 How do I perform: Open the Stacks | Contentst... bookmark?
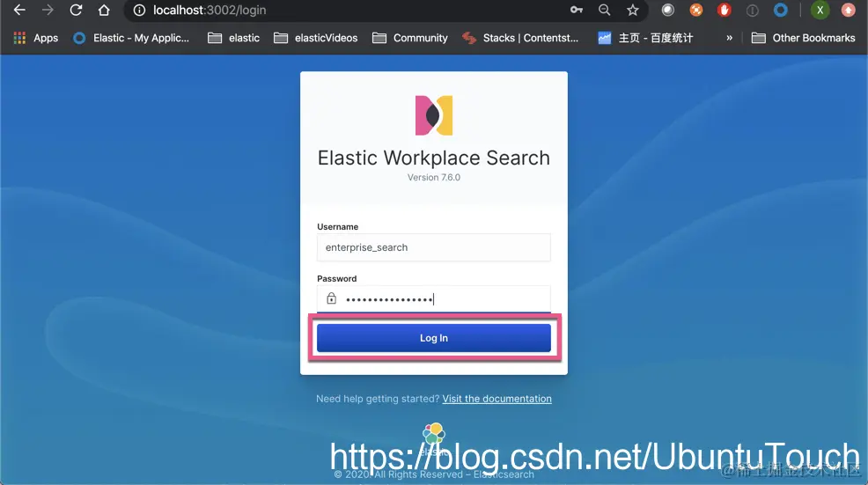coord(520,38)
